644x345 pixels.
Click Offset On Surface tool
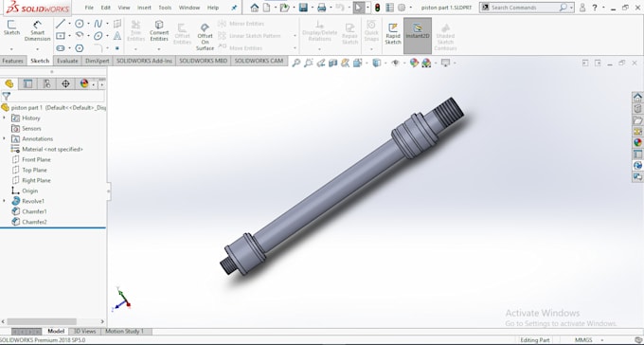click(205, 37)
